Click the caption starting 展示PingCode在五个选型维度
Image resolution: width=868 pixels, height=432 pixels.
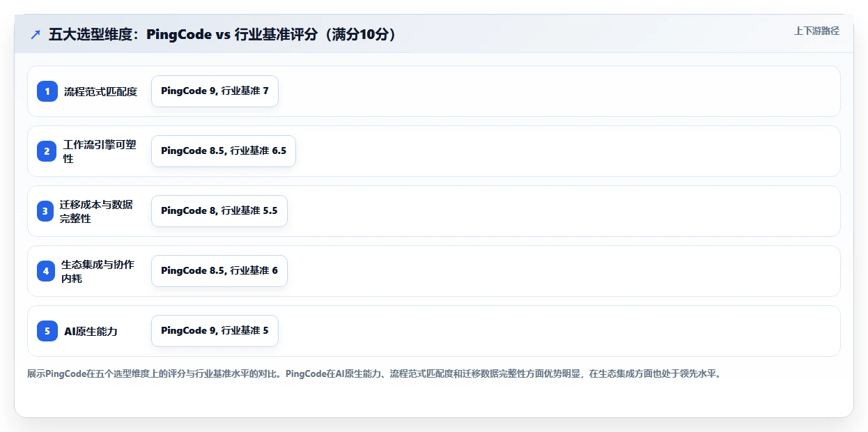376,373
